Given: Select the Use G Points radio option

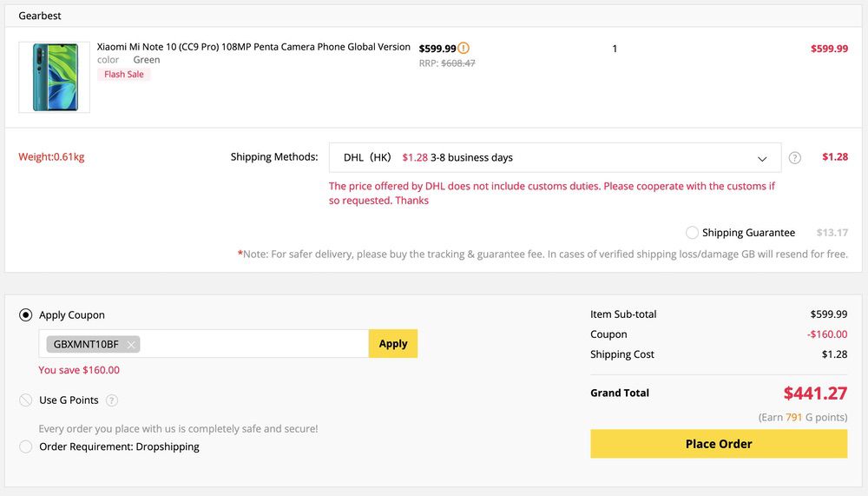Looking at the screenshot, I should click(26, 400).
